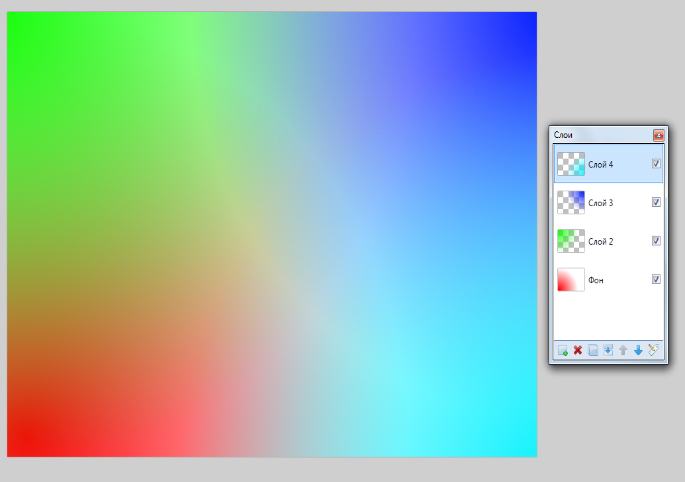
Task: Click the 'Фон' layer name
Action: pyautogui.click(x=596, y=280)
